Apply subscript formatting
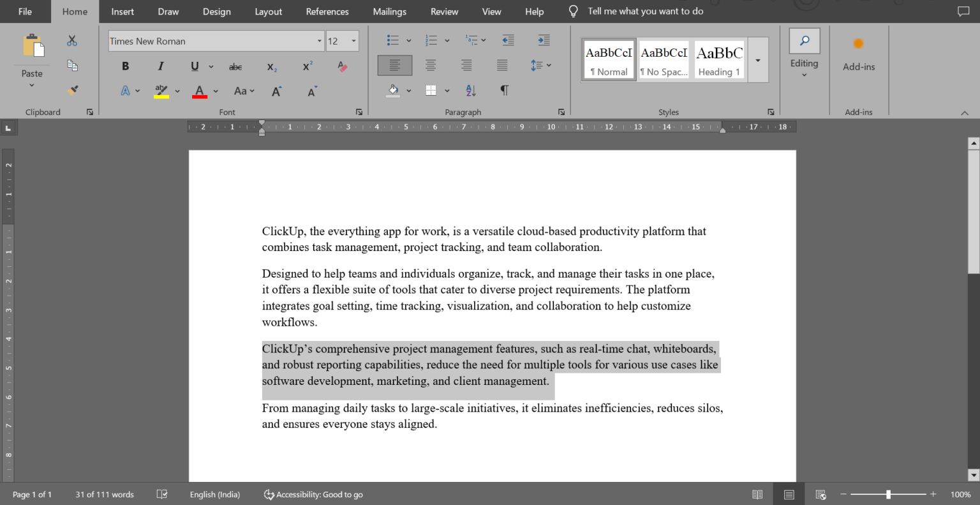The height and width of the screenshot is (505, 980). coord(271,66)
